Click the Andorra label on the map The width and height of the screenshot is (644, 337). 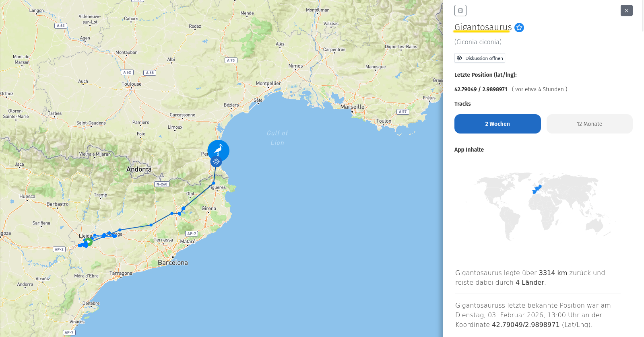[139, 169]
